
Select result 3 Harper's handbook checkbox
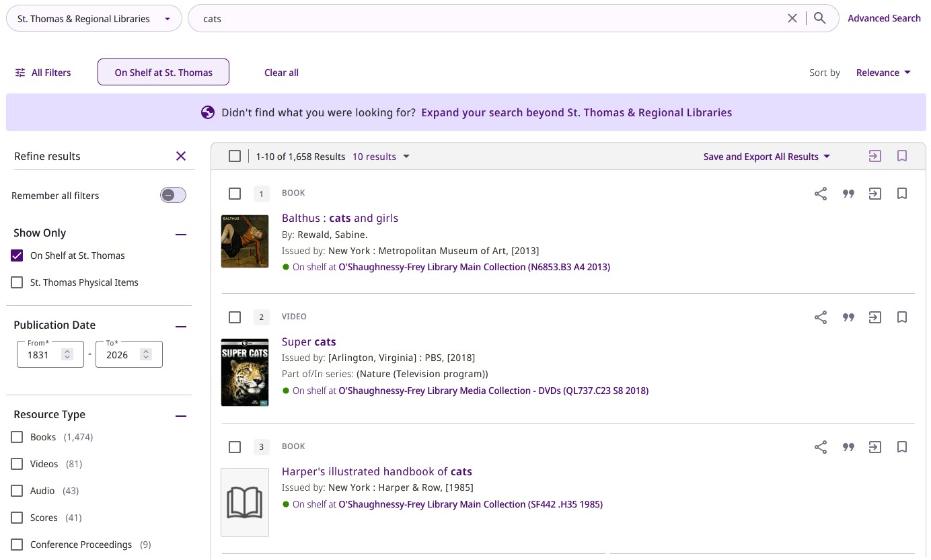(x=234, y=447)
